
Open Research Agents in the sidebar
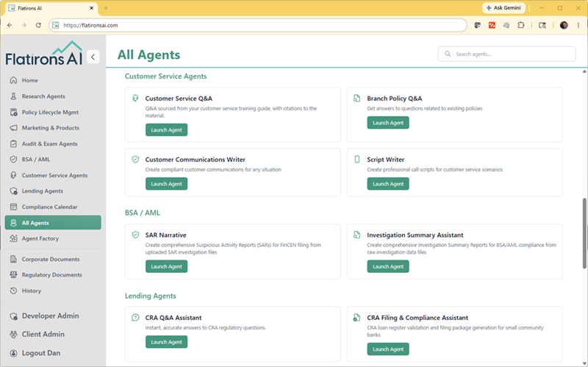pos(53,96)
